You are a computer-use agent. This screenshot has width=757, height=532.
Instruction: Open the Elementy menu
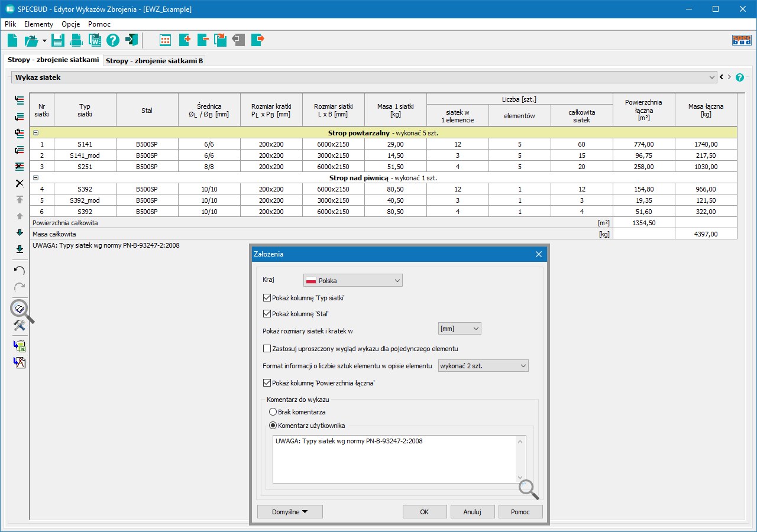[x=38, y=24]
